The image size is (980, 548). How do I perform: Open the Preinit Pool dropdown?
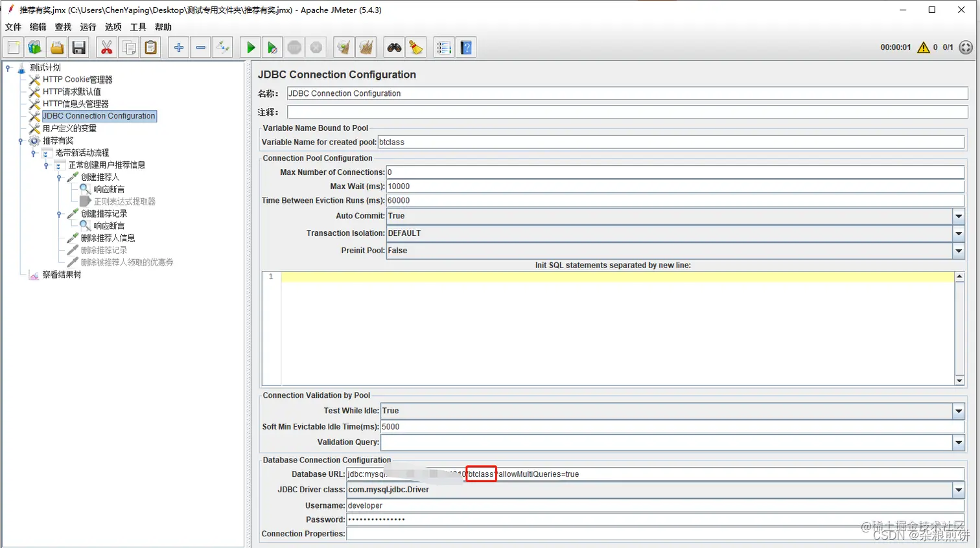[x=958, y=251]
